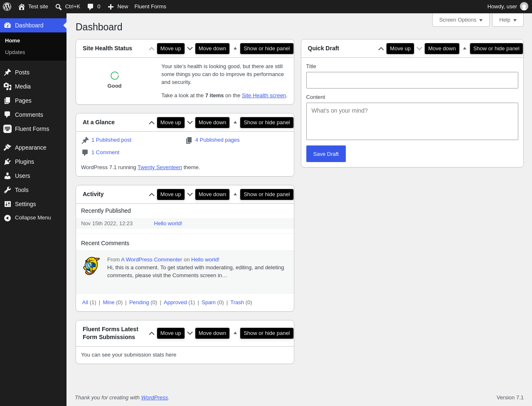Click the Version 7.1 footer text
Image resolution: width=532 pixels, height=406 pixels.
coord(510,398)
